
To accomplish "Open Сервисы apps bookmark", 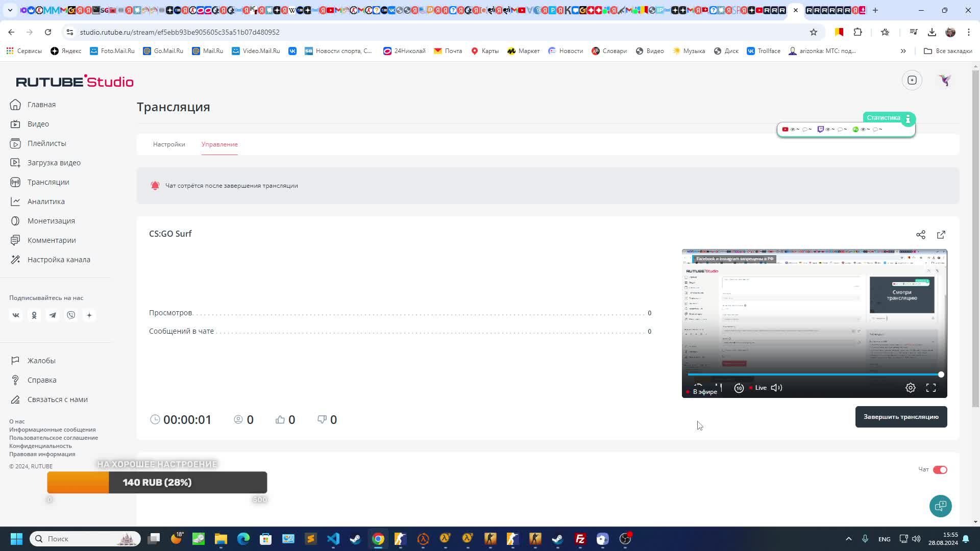I will click(24, 51).
